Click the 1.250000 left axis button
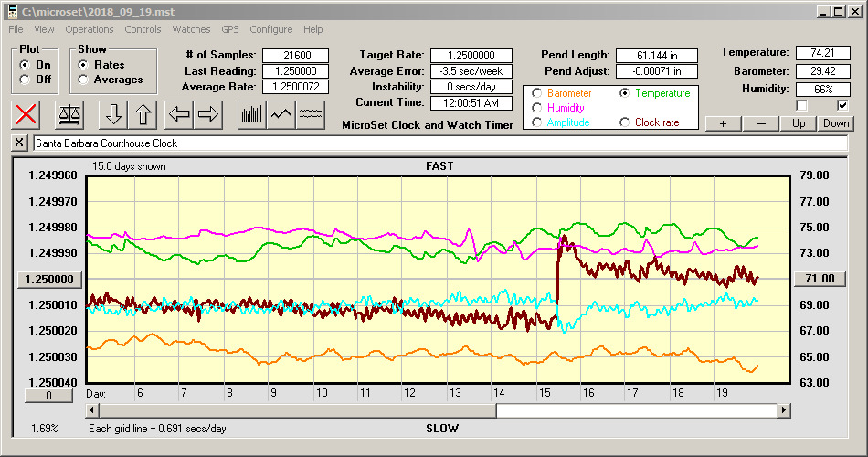The height and width of the screenshot is (457, 868). [x=49, y=279]
